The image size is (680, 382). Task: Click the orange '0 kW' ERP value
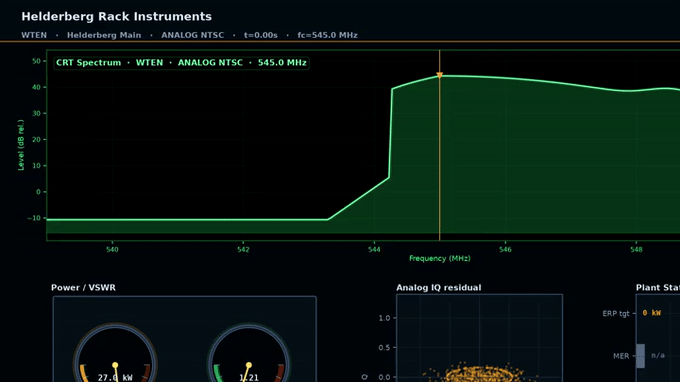click(652, 313)
